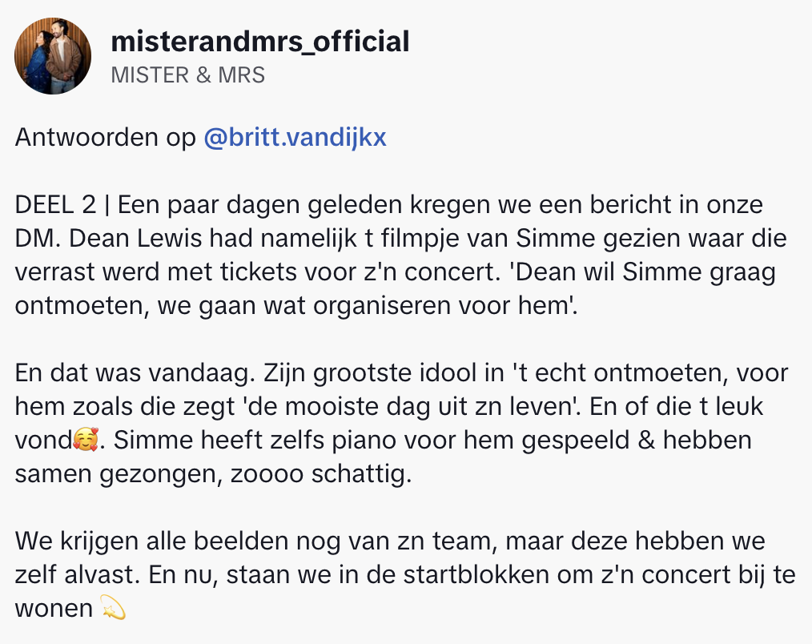
Task: Click the dizzy star emoji after 'wonen'
Action: tap(115, 609)
